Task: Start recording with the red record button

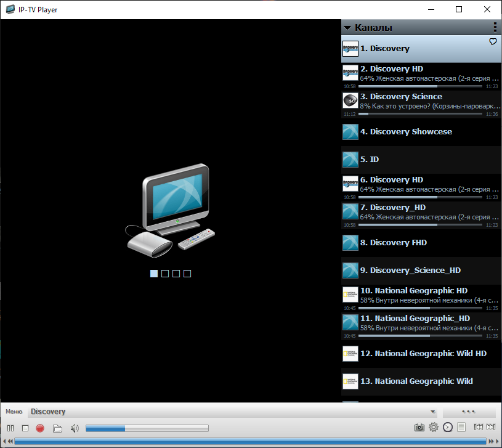Action: pos(40,428)
